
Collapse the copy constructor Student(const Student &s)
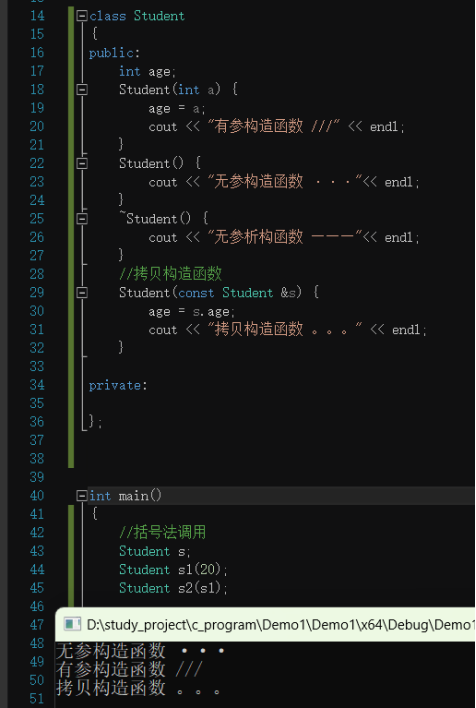pos(82,293)
